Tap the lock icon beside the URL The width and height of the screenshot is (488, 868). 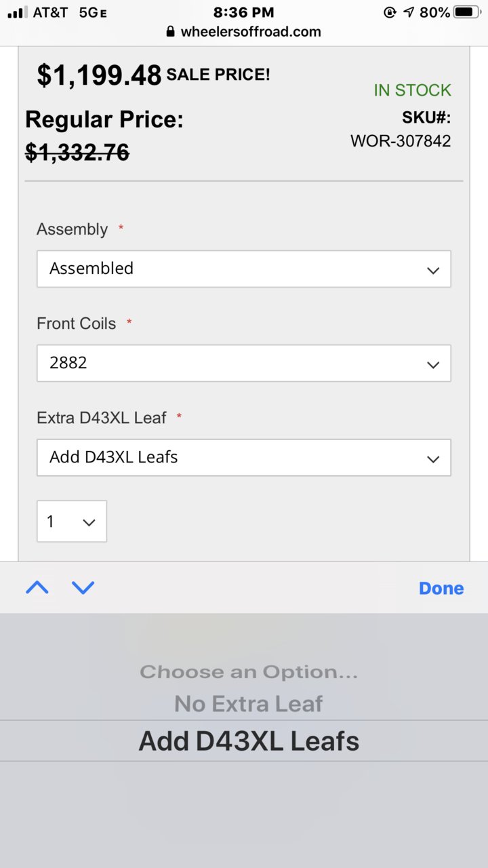coord(171,32)
